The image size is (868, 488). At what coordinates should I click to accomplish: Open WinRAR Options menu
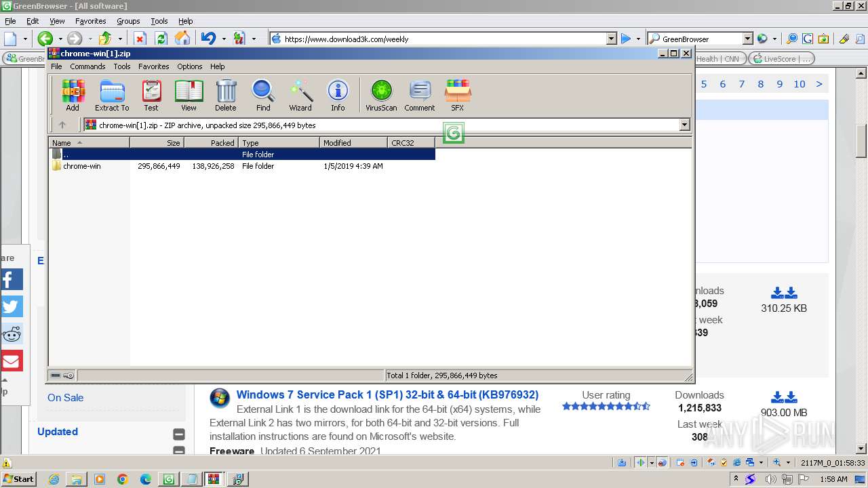click(x=190, y=66)
